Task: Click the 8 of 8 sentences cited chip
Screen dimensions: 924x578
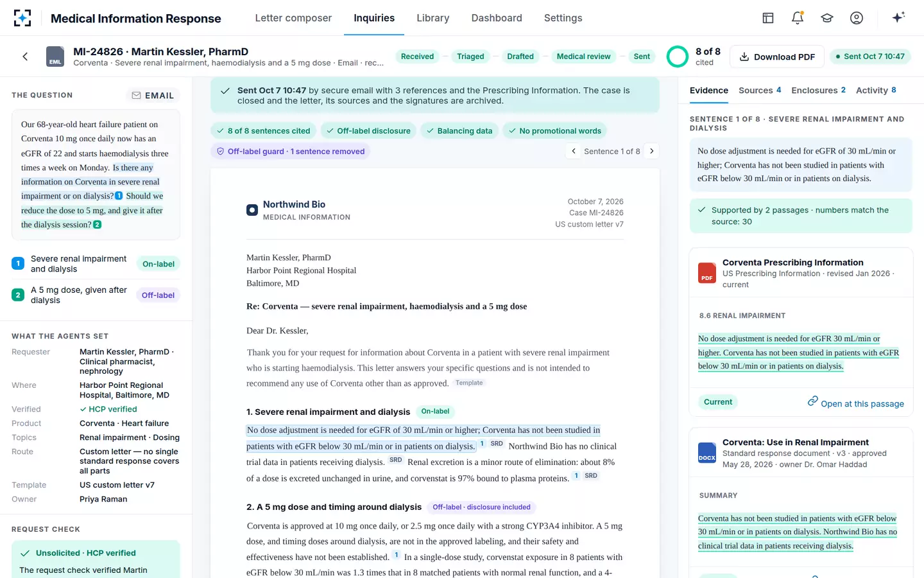Action: (x=263, y=131)
